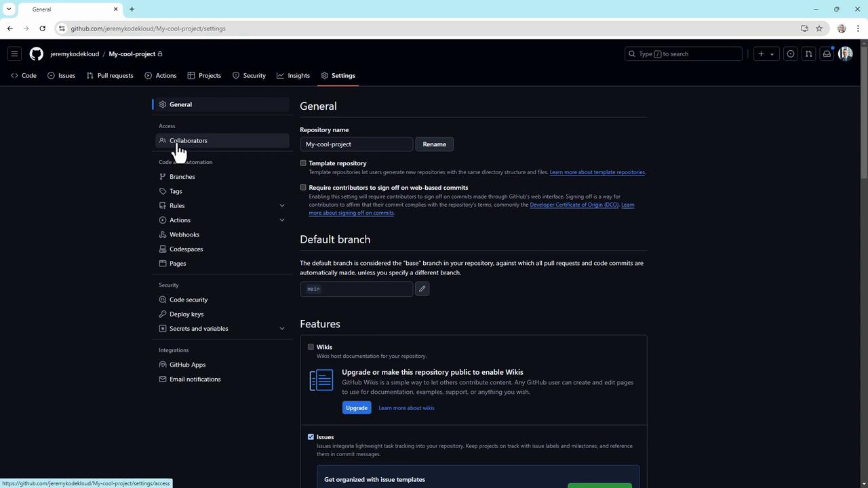Open the Security tab
868x488 pixels.
[249, 75]
